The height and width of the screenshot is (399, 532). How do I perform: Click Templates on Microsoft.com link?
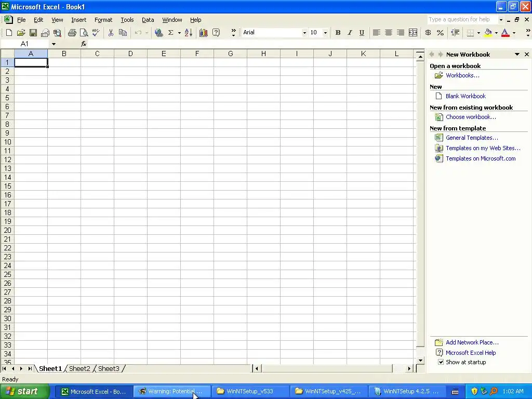481,158
